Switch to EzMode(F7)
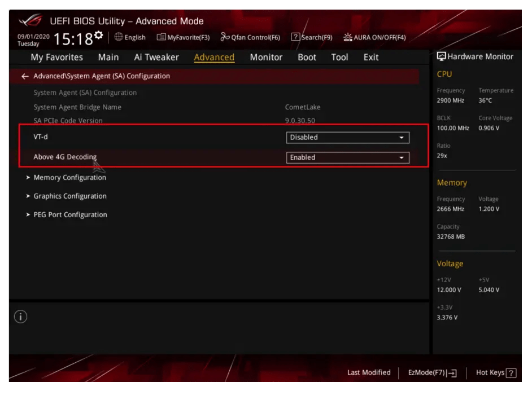This screenshot has height=404, width=532. tap(432, 373)
